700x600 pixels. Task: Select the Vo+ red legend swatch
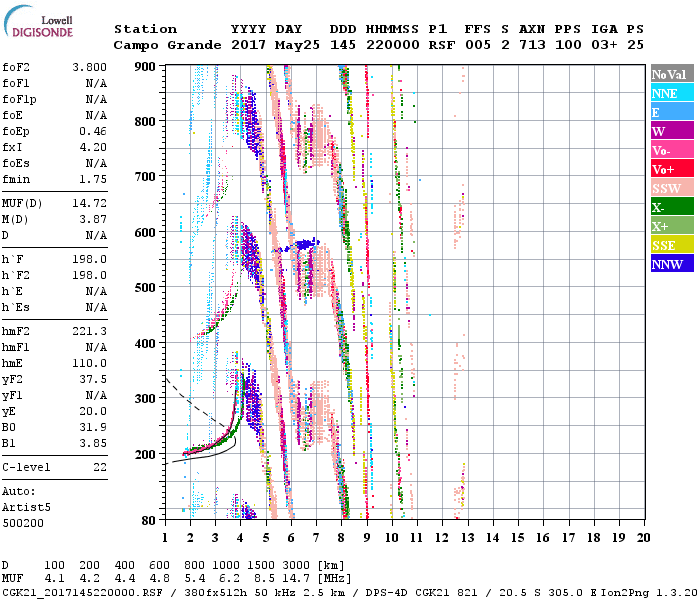[672, 169]
